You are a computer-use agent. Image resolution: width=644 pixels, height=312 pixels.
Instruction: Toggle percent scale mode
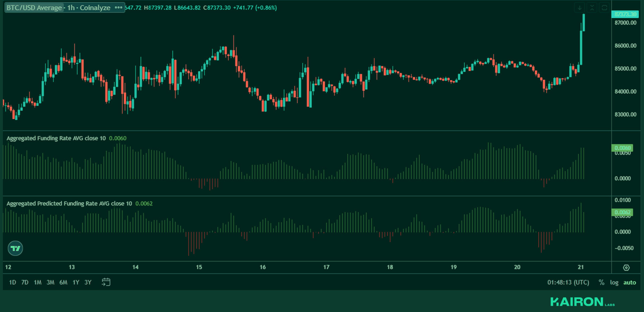602,282
